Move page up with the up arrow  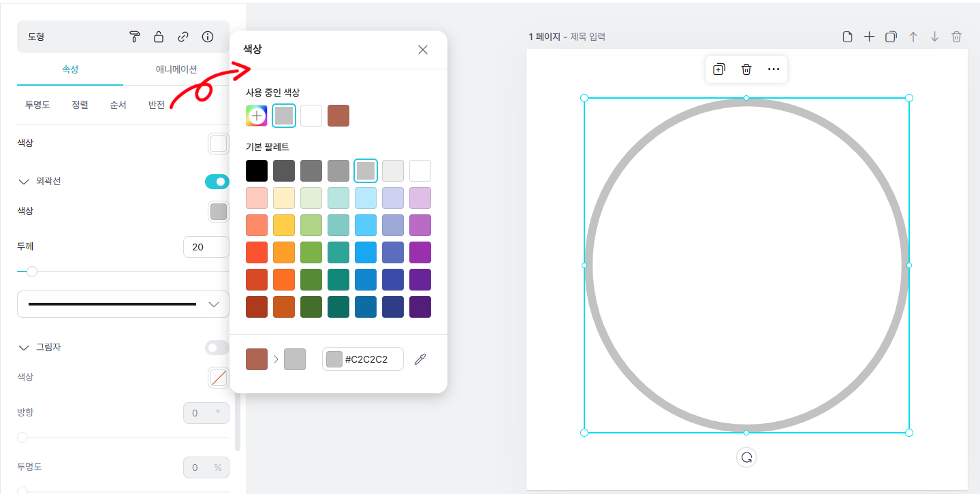pos(913,37)
